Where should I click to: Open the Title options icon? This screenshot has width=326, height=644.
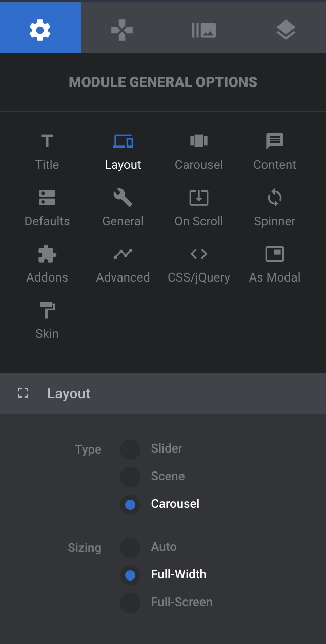pos(47,141)
